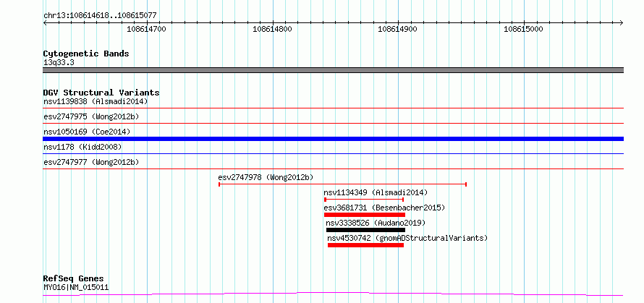This screenshot has width=644, height=303.
Task: Click the nsv1139838 (Alsmadi2014) variant label
Action: (x=96, y=101)
